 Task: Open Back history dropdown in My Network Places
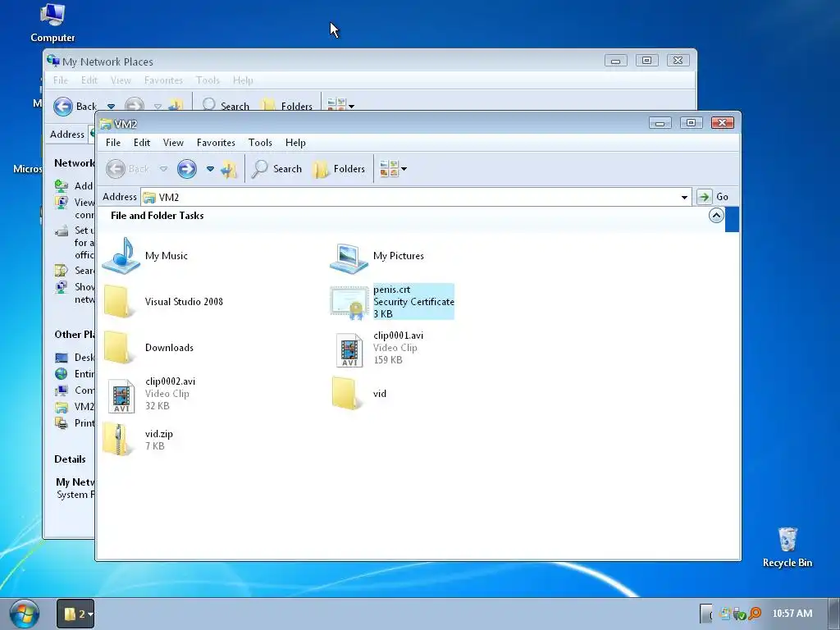(111, 106)
